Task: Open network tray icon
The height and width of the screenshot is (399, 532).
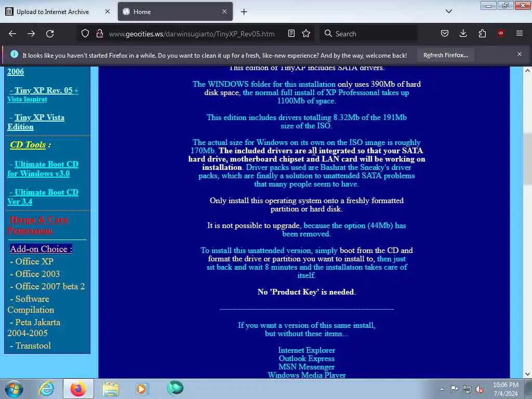Action: 467,390
